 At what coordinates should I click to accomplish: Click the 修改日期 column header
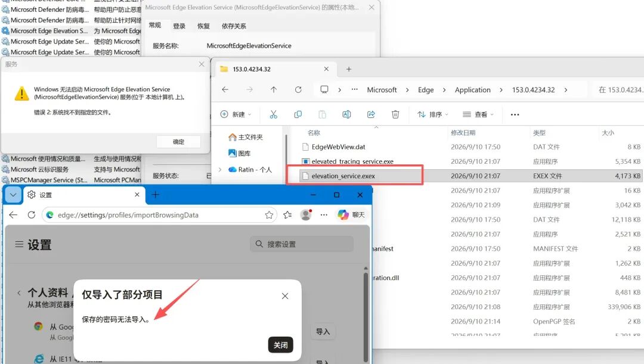[x=463, y=132]
